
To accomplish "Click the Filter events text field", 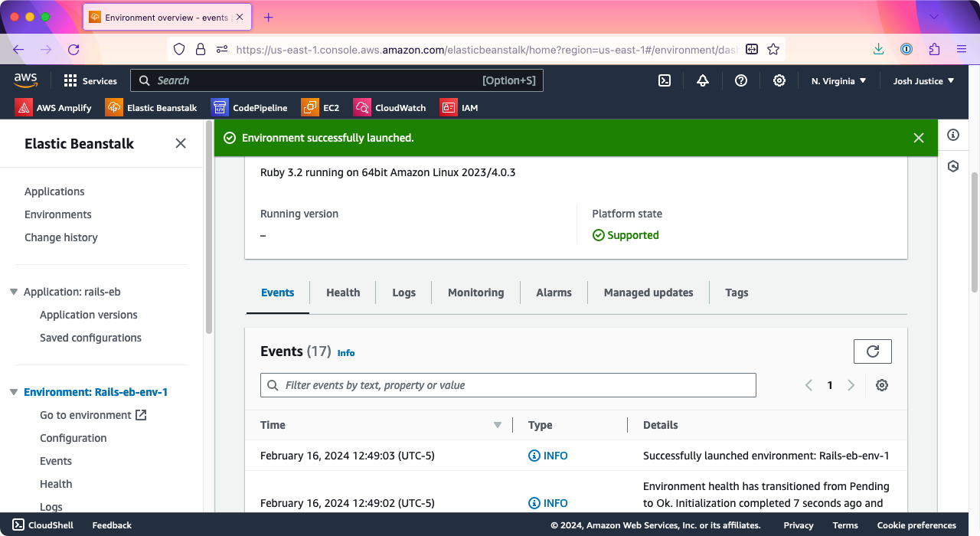I will click(x=508, y=385).
